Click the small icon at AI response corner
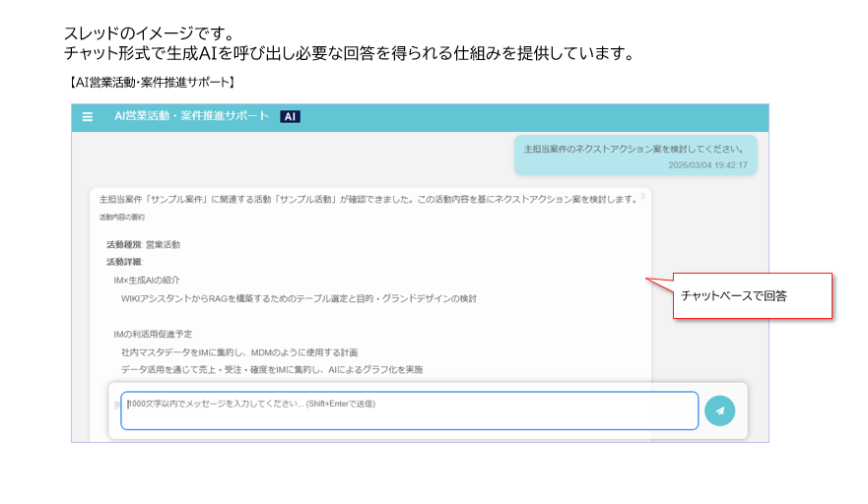Viewport: 868px width, 504px height. 643,196
